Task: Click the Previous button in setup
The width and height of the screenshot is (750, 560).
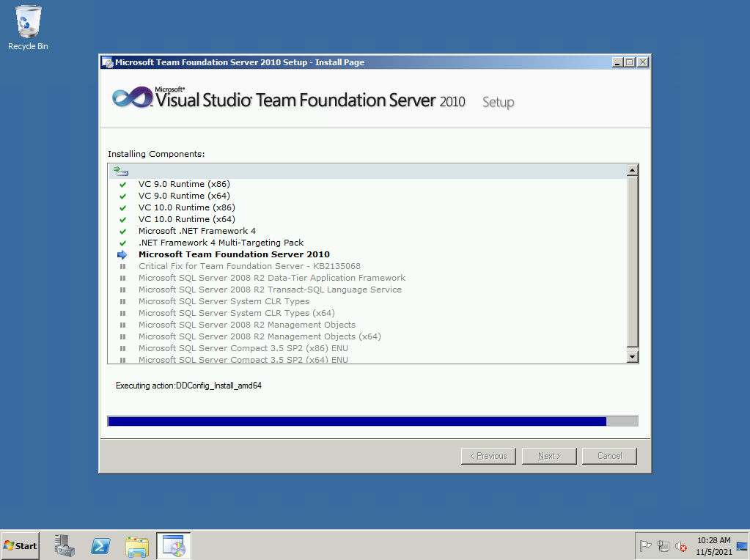Action: tap(488, 456)
